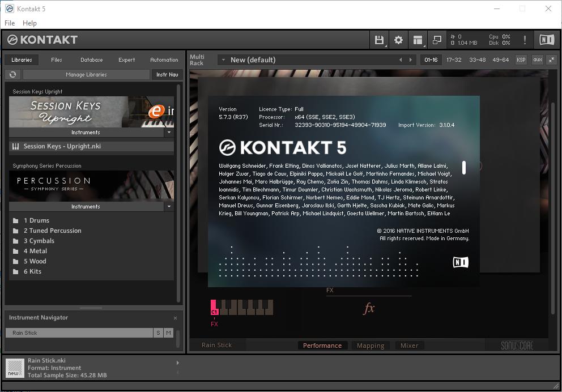Switch to the Expert tab
Image resolution: width=562 pixels, height=392 pixels.
[126, 60]
